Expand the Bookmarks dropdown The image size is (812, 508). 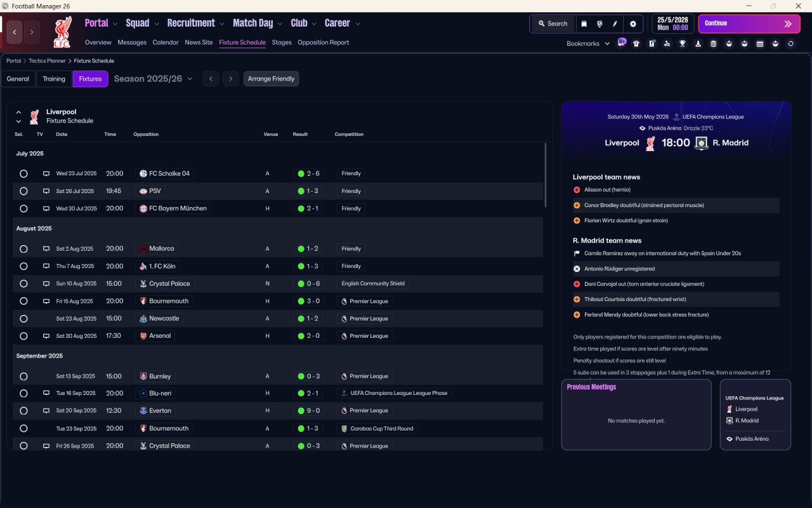point(588,44)
